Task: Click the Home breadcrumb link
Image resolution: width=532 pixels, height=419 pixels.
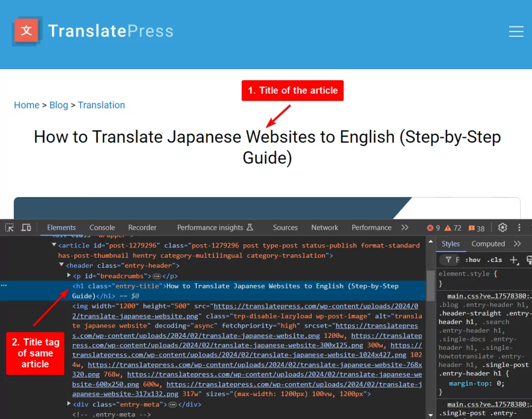Action: coord(27,105)
